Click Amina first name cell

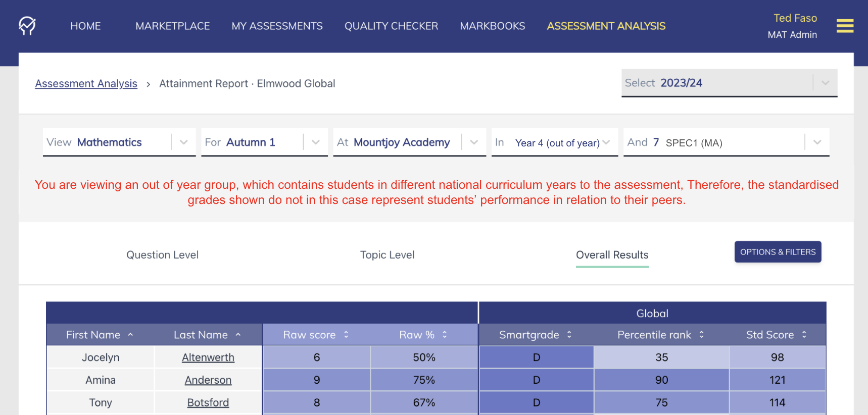(x=101, y=380)
